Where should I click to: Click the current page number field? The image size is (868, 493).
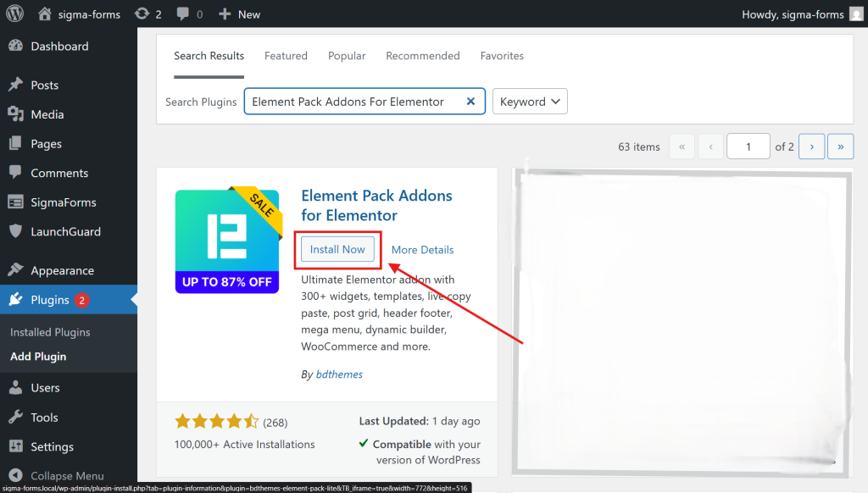748,147
